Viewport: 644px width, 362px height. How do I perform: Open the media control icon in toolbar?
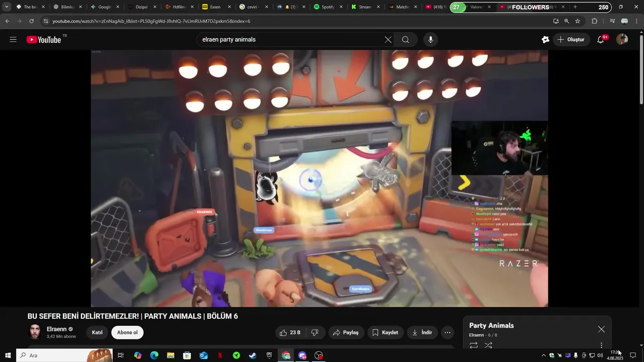[x=612, y=21]
